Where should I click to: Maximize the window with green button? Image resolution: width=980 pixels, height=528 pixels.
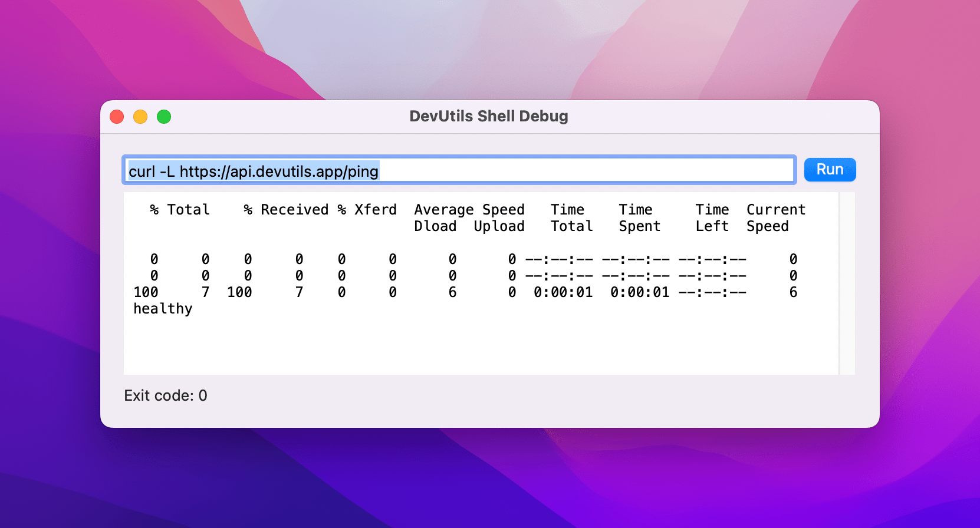(164, 117)
